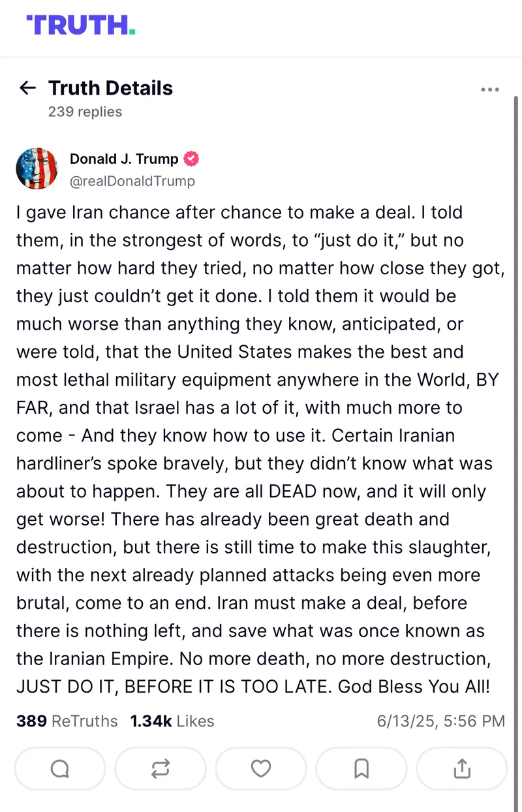This screenshot has height=812, width=522.
Task: View the 389 ReTruths list
Action: click(67, 721)
